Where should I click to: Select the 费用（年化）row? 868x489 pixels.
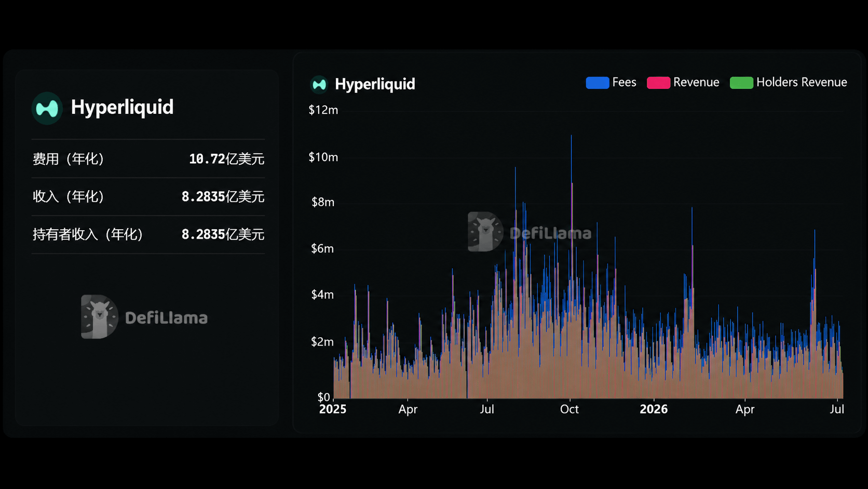pyautogui.click(x=148, y=159)
